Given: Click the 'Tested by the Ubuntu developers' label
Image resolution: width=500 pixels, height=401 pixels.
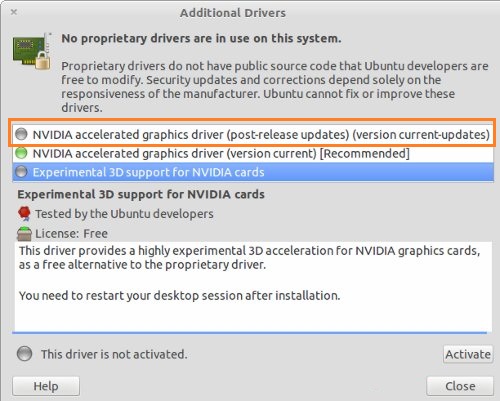Looking at the screenshot, I should (124, 214).
